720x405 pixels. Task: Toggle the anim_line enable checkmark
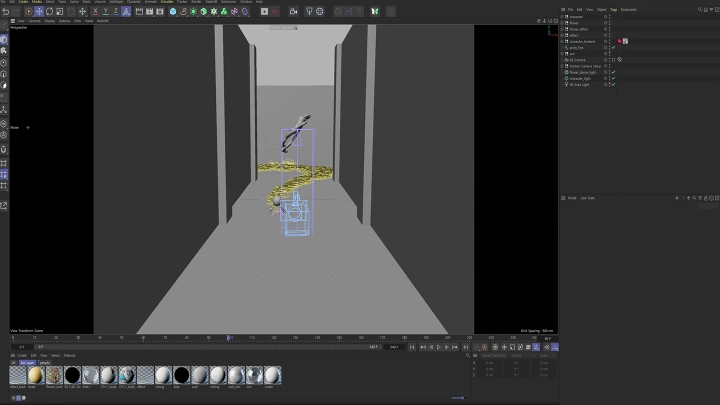(613, 47)
